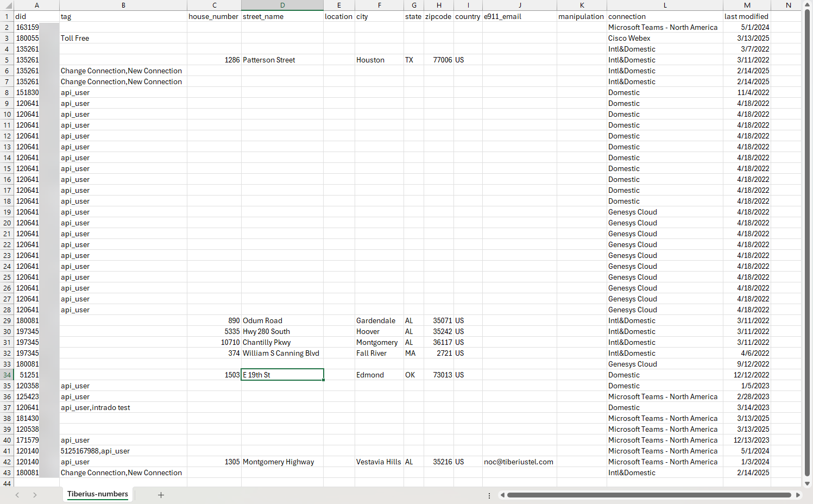The image size is (813, 504).
Task: Add a new sheet with plus icon
Action: coord(161,495)
